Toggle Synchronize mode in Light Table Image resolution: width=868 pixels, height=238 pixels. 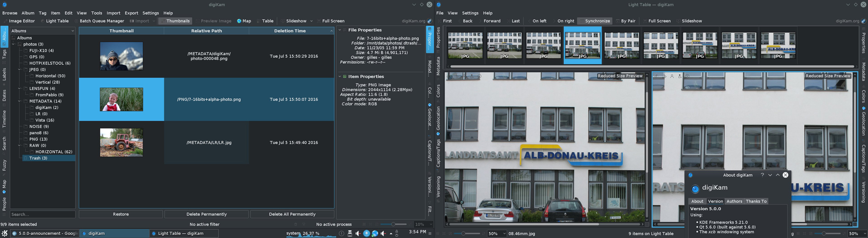coord(595,21)
